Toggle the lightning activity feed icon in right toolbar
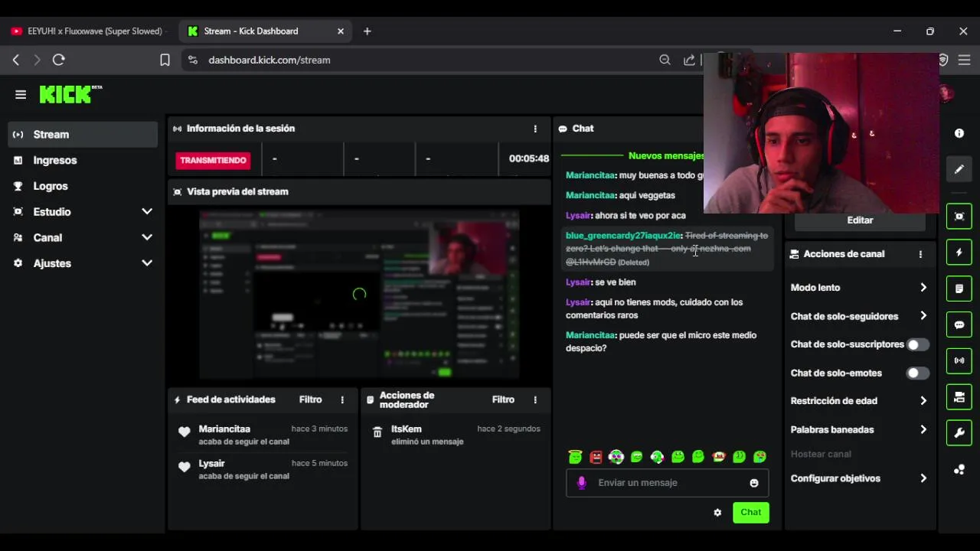 [959, 253]
